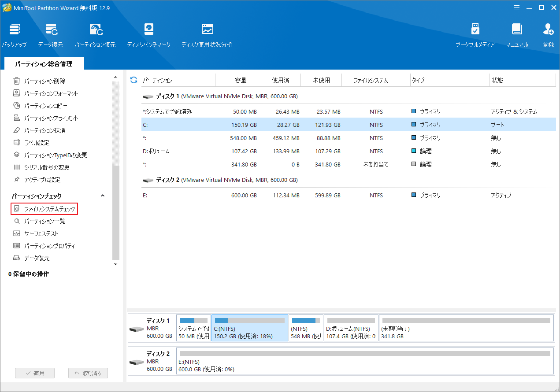Click the 登録 account icon
Image resolution: width=560 pixels, height=392 pixels.
549,36
